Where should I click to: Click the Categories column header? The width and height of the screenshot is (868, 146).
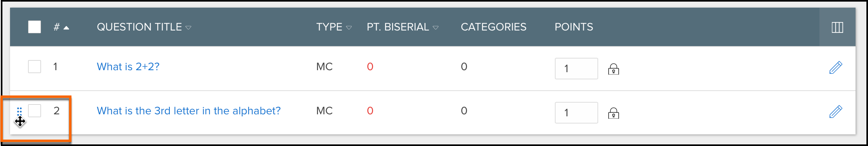point(493,27)
